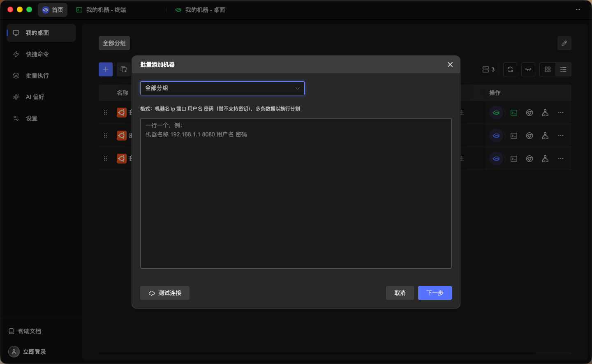Open AI 偏好 settings page
The image size is (592, 364).
41,97
